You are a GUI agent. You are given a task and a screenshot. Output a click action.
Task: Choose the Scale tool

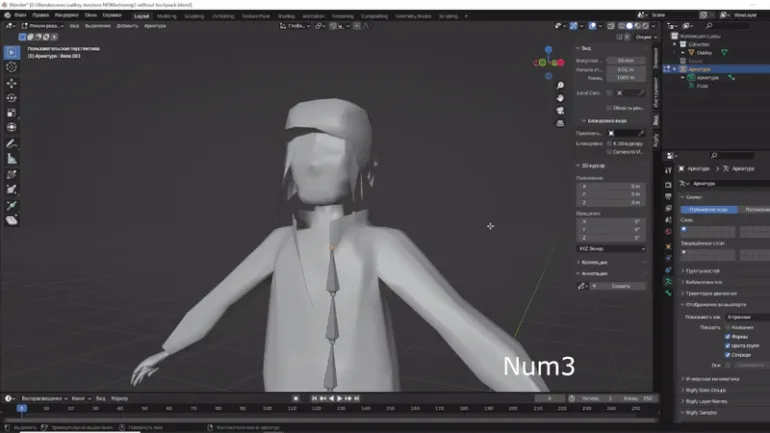click(x=12, y=112)
